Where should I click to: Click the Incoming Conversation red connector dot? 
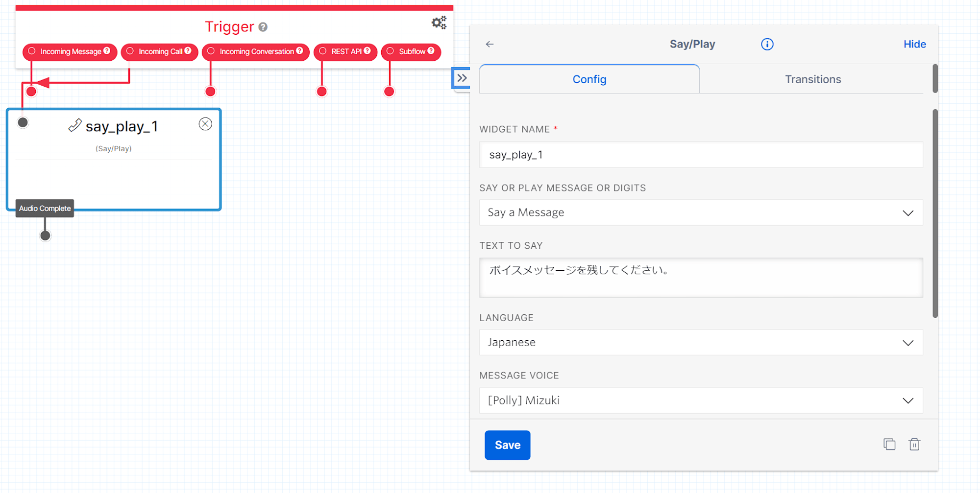coord(210,92)
